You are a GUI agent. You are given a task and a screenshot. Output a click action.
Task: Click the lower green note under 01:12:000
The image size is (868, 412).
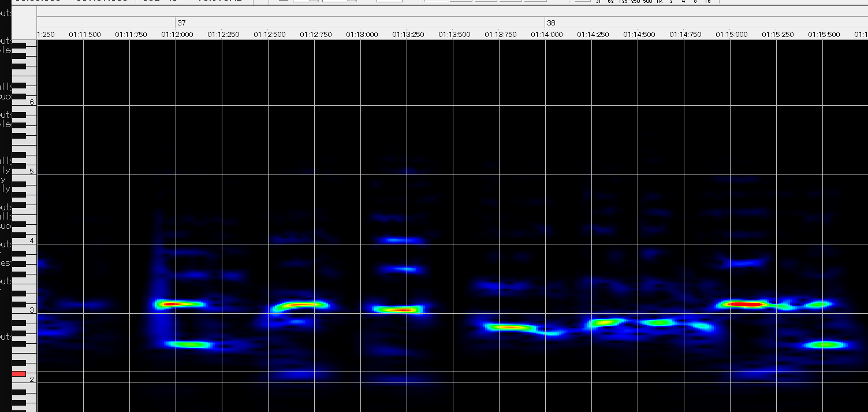188,344
